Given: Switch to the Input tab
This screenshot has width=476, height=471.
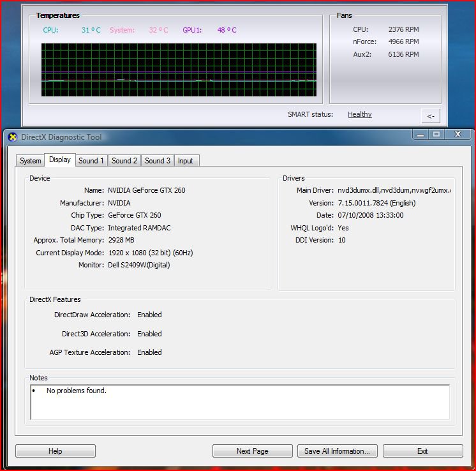Looking at the screenshot, I should [x=186, y=161].
